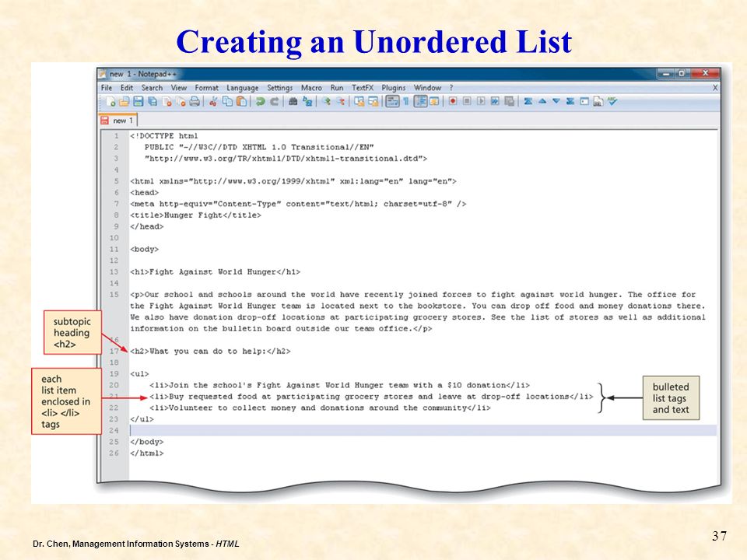Undo with the green arrow icon

tap(260, 101)
